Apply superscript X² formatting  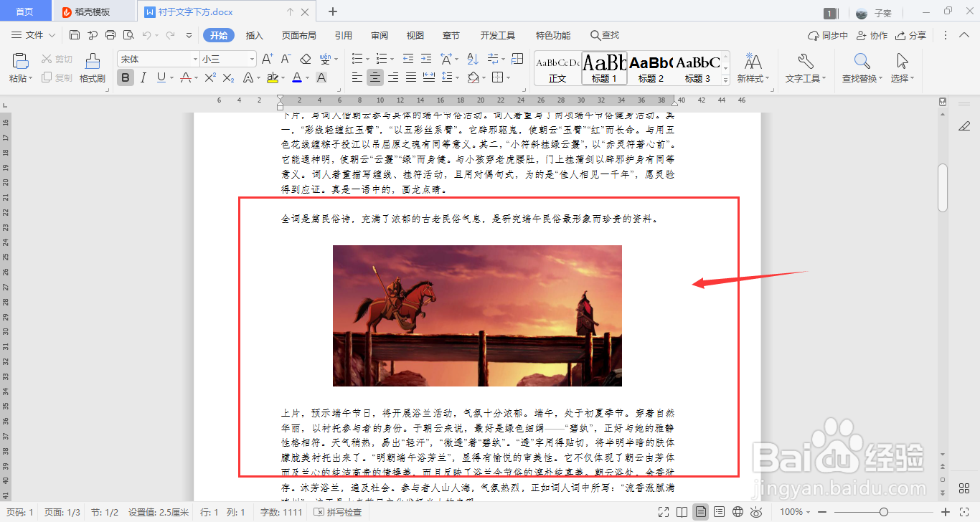pyautogui.click(x=210, y=77)
